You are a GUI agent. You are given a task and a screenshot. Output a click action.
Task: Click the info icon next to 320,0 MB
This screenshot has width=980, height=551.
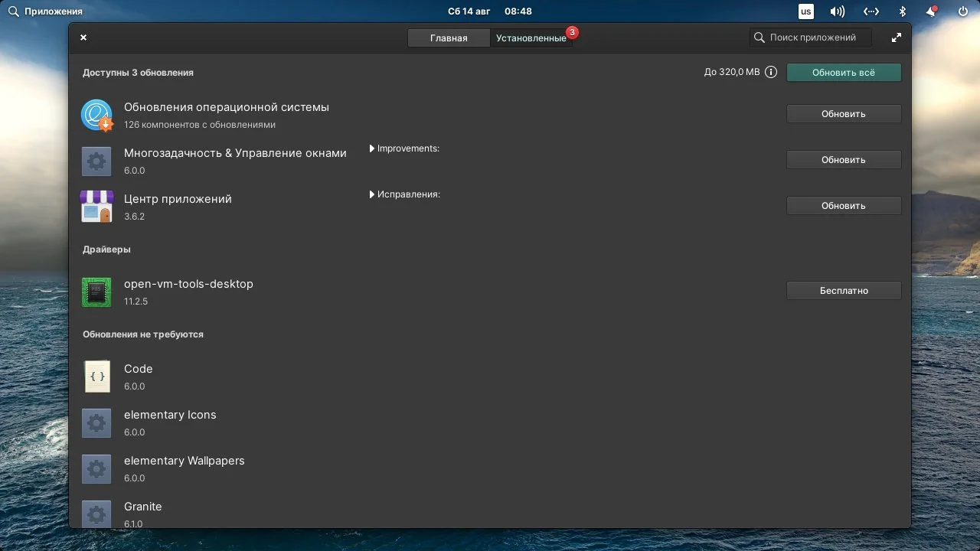pos(771,71)
